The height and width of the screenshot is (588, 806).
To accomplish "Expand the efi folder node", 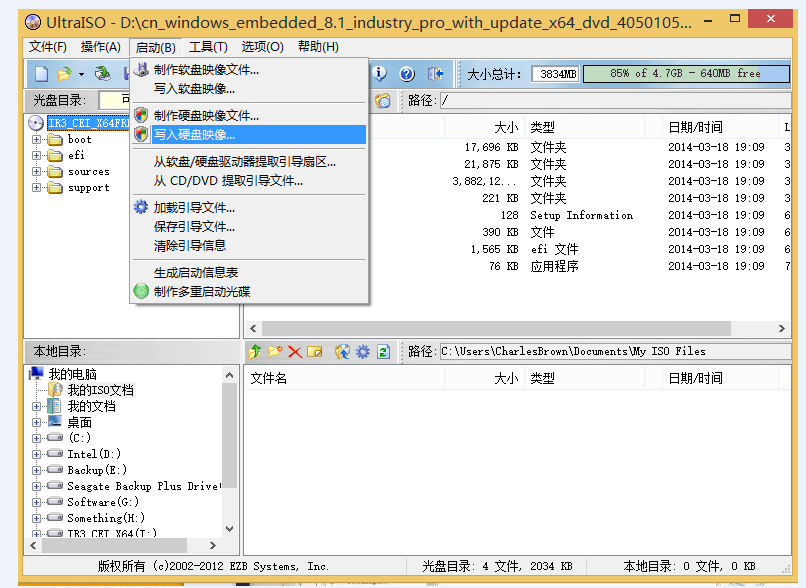I will coord(36,155).
